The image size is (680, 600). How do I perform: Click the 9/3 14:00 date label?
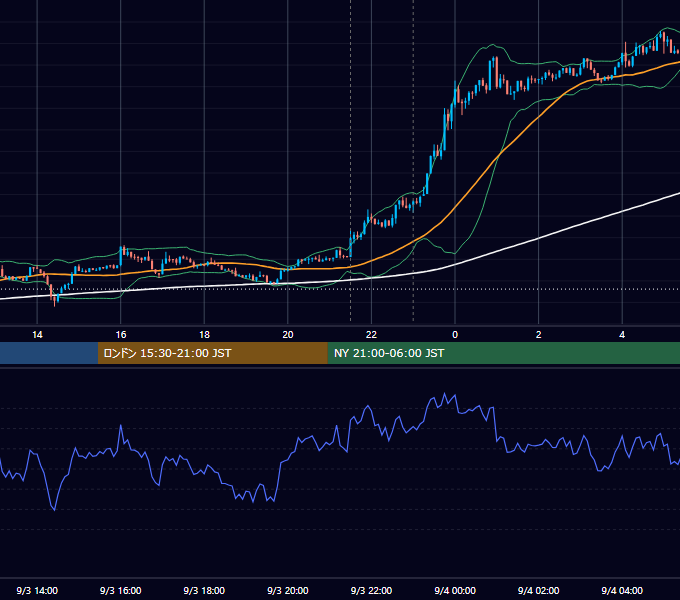[x=37, y=590]
